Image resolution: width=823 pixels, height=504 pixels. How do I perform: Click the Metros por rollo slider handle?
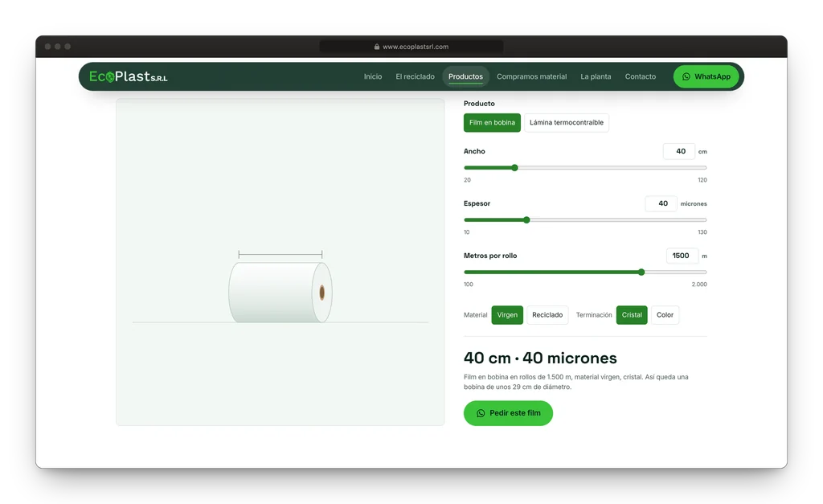(641, 272)
